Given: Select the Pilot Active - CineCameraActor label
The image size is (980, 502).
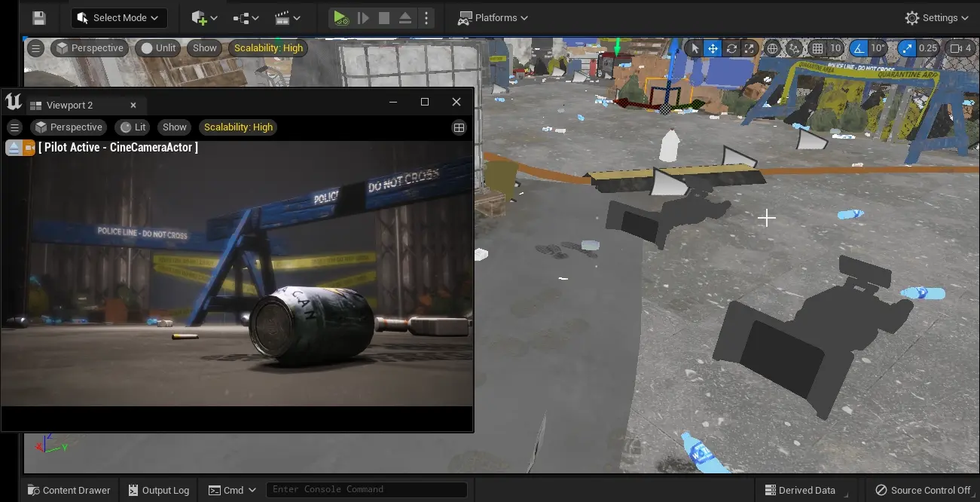Looking at the screenshot, I should point(118,148).
